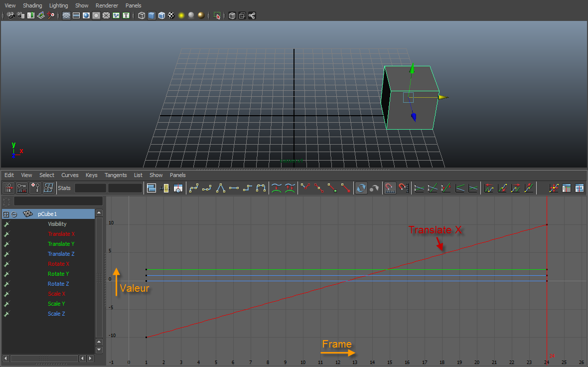Collapse pCube1 attributes with the minus circle
This screenshot has width=588, height=367.
tap(14, 214)
